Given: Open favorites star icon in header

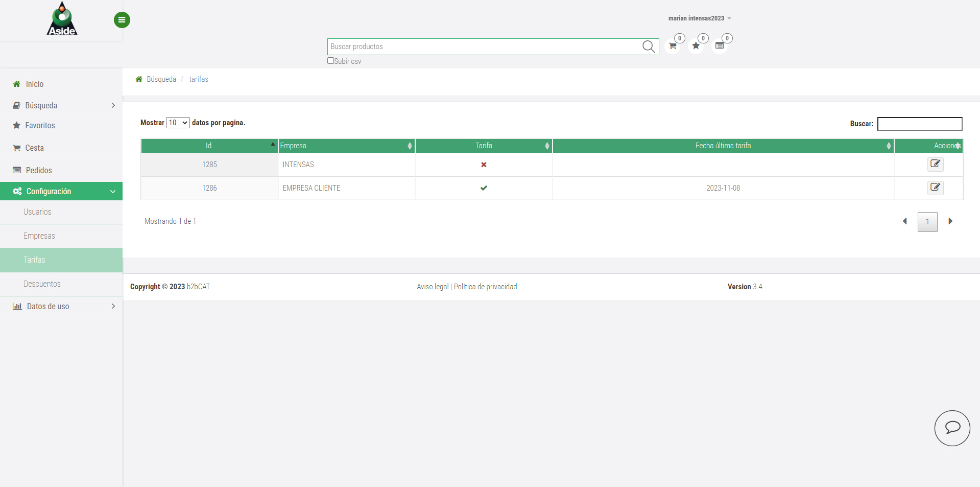Looking at the screenshot, I should (696, 46).
